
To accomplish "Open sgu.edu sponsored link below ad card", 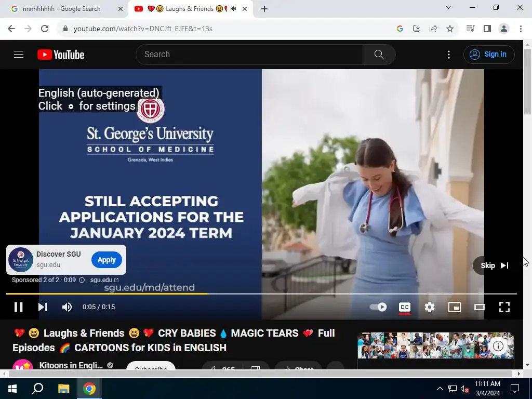I will point(104,280).
